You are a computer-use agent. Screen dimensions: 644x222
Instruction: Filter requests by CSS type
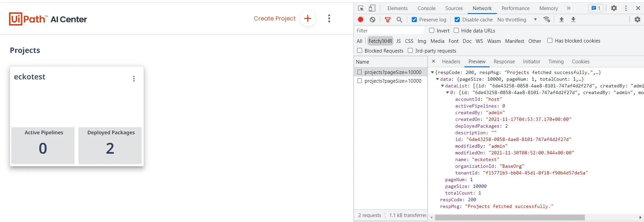pos(409,41)
